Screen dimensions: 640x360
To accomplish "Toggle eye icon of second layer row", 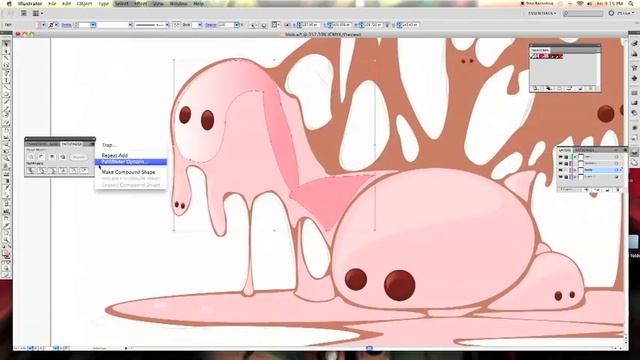I will coord(561,163).
